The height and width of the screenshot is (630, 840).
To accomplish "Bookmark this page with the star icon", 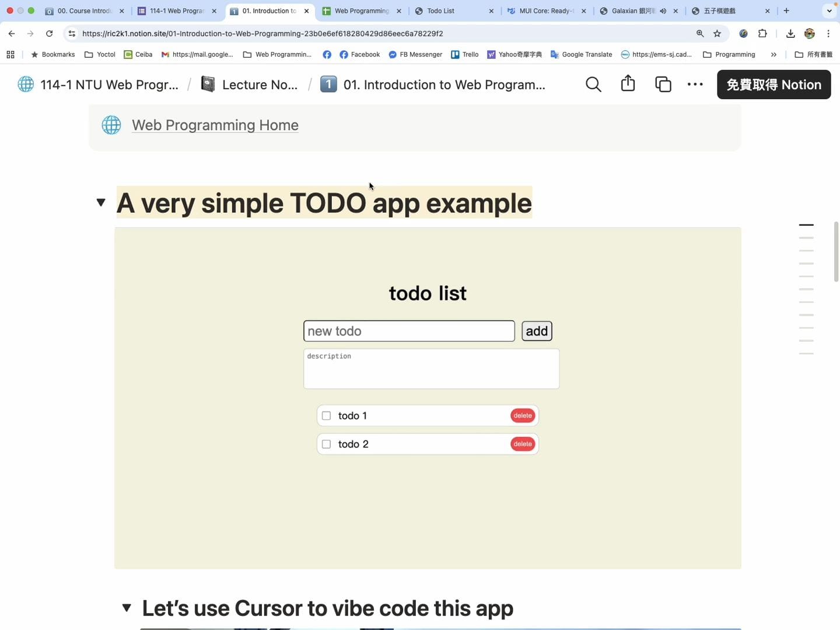I will pos(717,34).
